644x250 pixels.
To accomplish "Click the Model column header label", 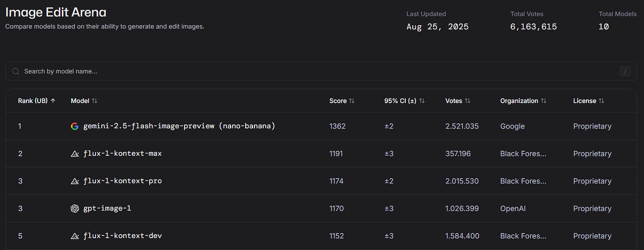I will pyautogui.click(x=80, y=101).
